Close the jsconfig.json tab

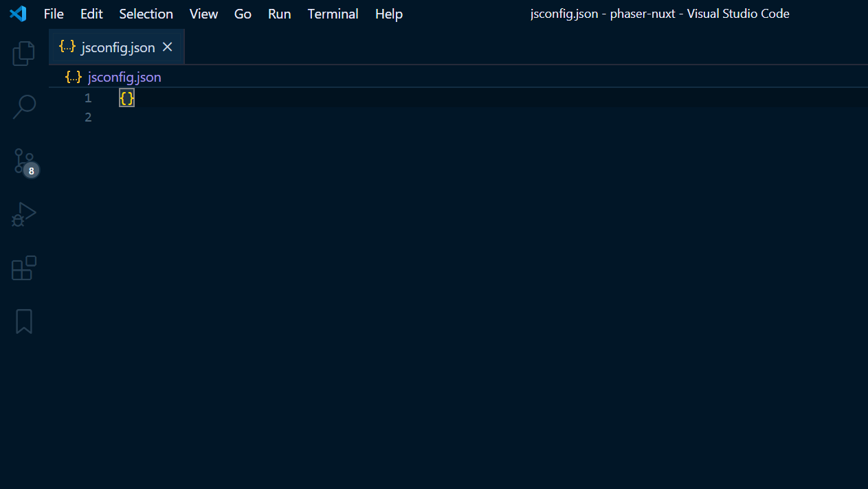167,47
